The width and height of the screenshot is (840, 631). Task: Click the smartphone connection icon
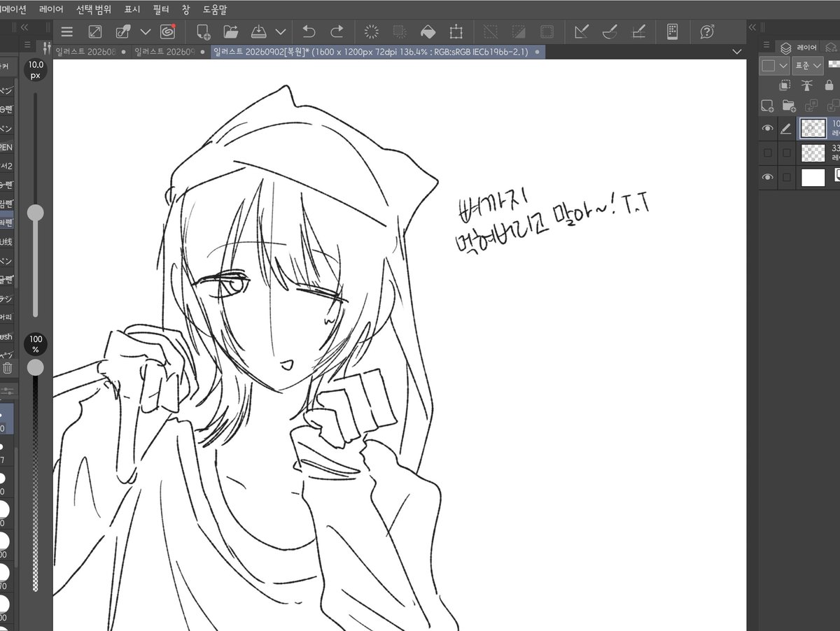(673, 31)
